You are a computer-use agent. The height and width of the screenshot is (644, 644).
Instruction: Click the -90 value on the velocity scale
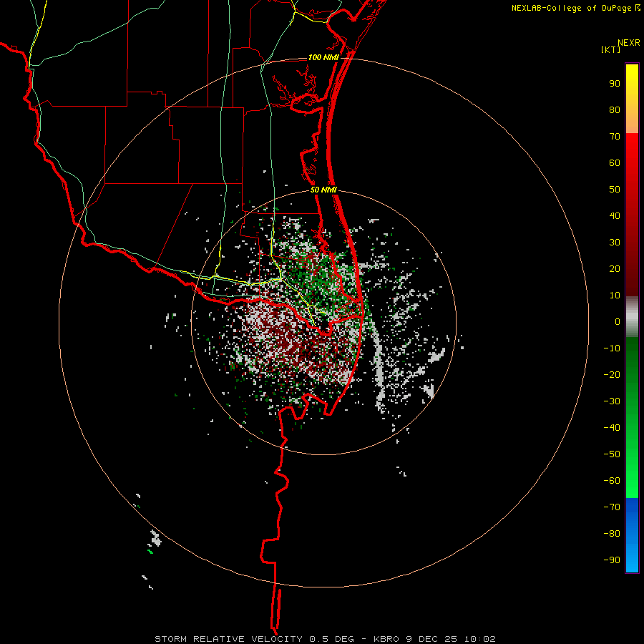coord(612,560)
